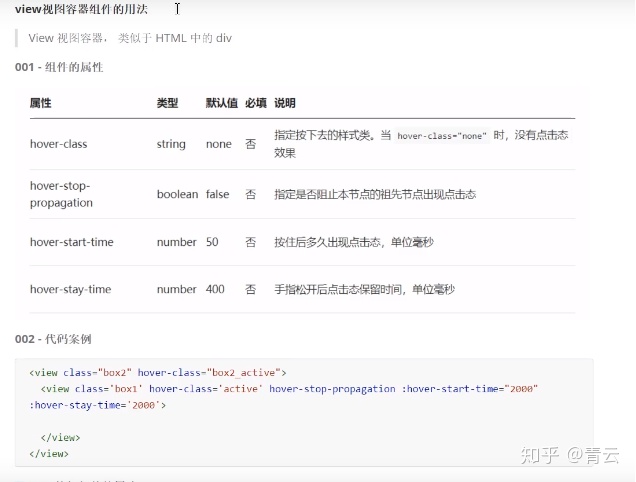Click the "string" type cell
The image size is (636, 482).
tap(171, 144)
